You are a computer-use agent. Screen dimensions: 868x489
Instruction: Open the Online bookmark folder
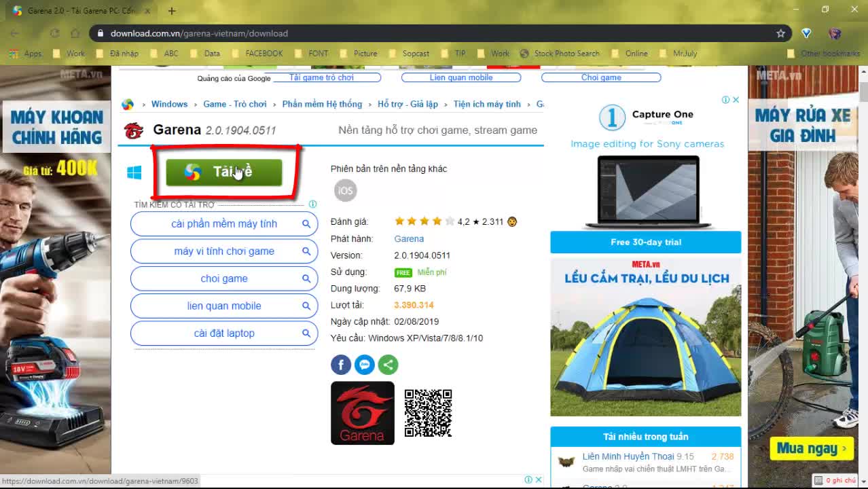click(630, 54)
